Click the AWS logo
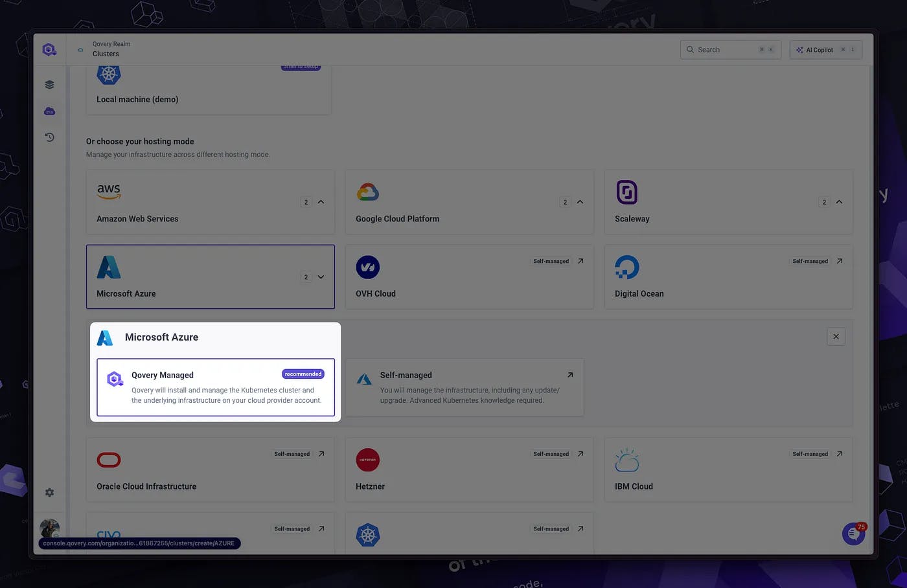 (x=109, y=191)
